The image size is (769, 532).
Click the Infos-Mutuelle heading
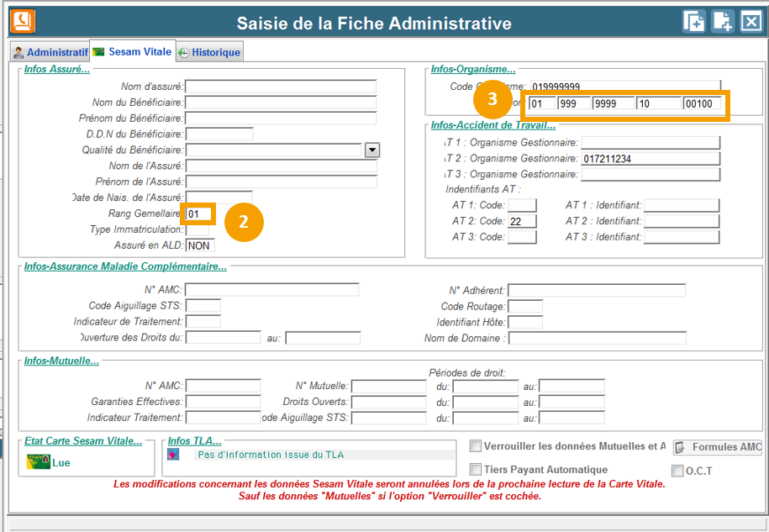61,361
